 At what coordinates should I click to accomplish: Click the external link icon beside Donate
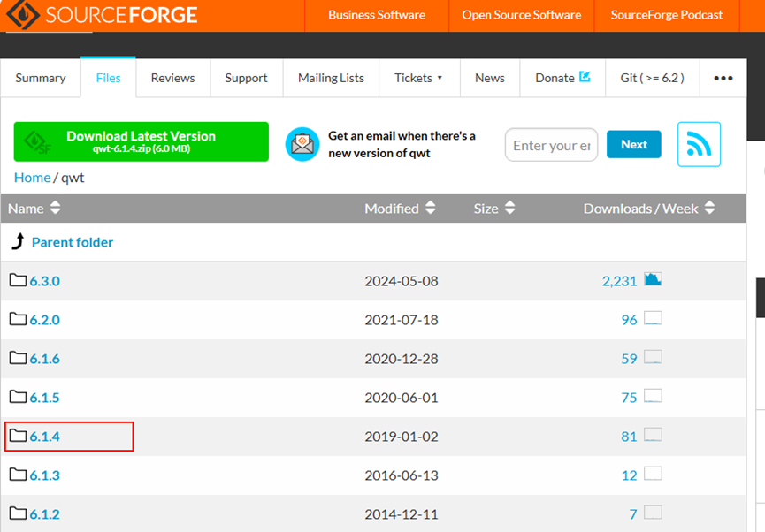click(585, 77)
